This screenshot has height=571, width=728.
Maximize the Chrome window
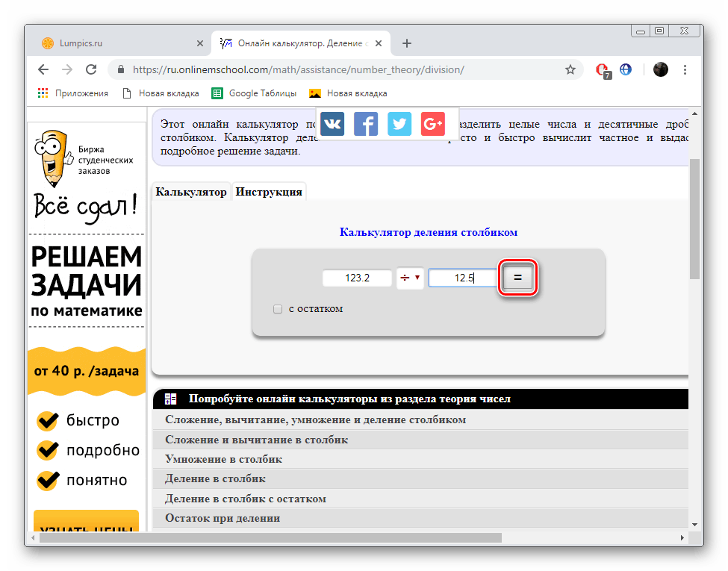click(659, 31)
